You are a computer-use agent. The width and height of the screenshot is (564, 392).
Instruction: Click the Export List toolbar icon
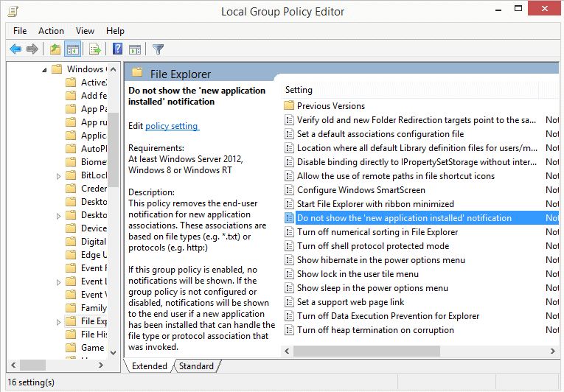94,49
